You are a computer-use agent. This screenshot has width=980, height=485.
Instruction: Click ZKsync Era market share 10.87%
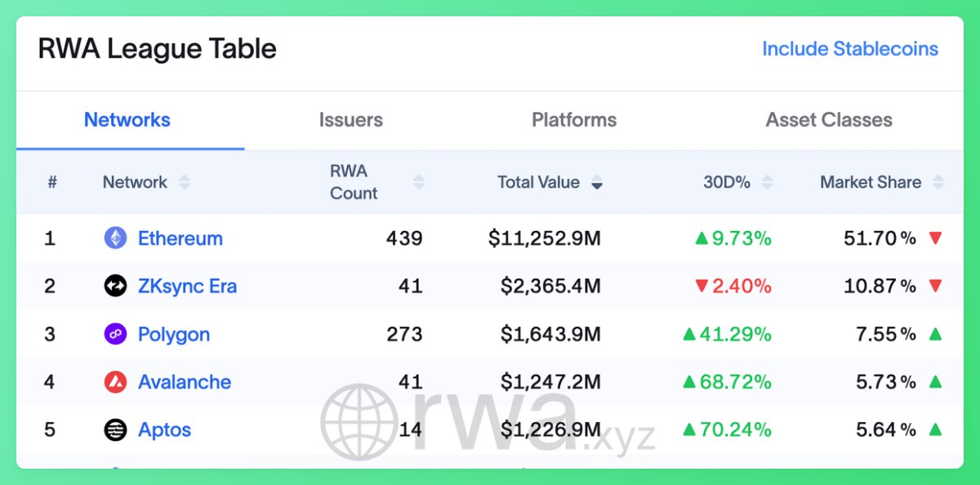pyautogui.click(x=880, y=287)
